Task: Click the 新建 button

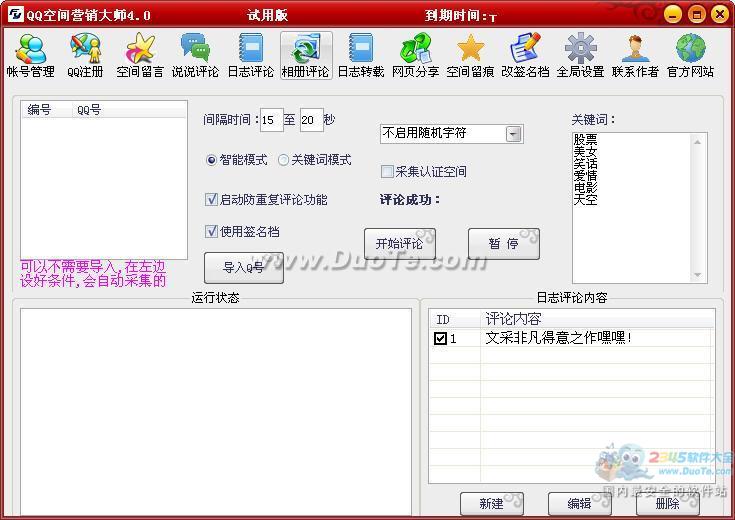Action: pos(492,504)
